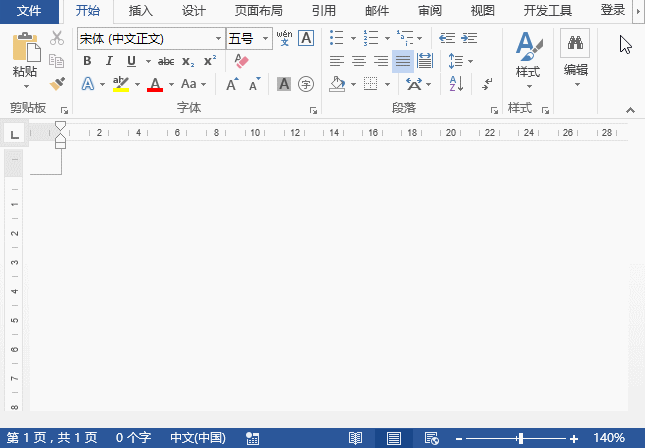The height and width of the screenshot is (448, 645).
Task: Click the 中文(中国) language indicator
Action: [x=197, y=438]
